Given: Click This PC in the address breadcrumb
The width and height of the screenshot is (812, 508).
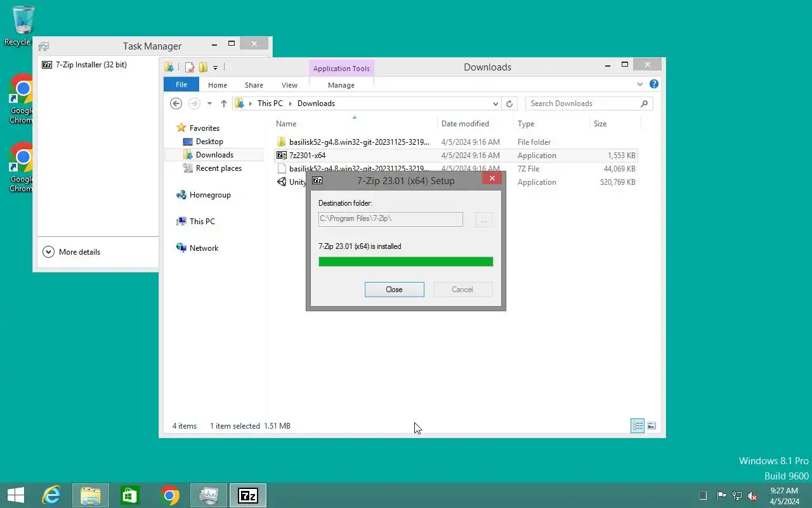Looking at the screenshot, I should pyautogui.click(x=270, y=104).
